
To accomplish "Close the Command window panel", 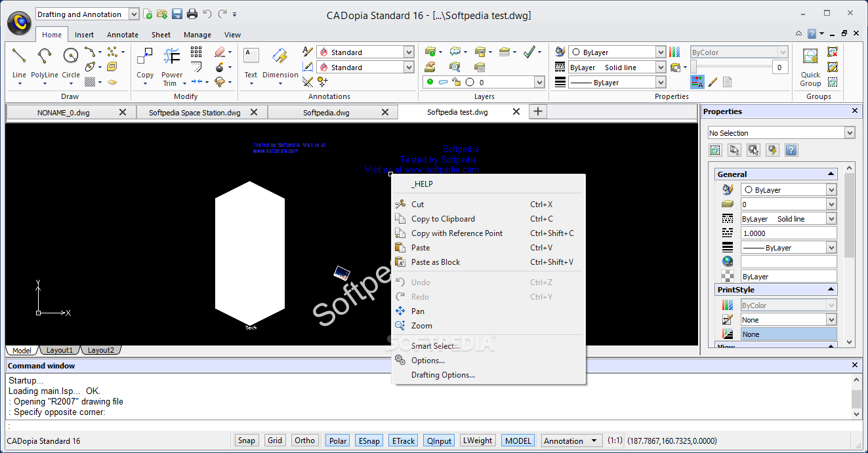I will (854, 365).
